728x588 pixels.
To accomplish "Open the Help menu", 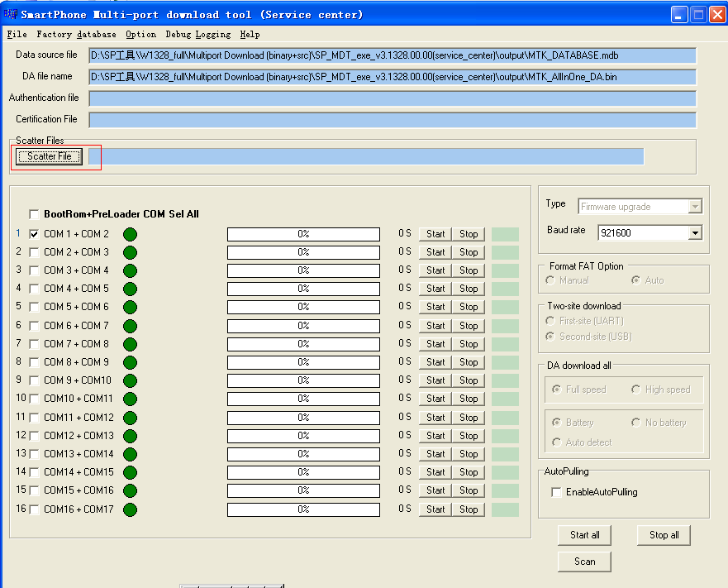I will pyautogui.click(x=250, y=35).
